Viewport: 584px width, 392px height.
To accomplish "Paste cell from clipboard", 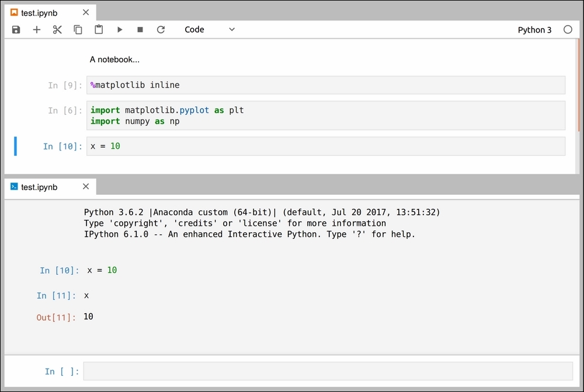I will pyautogui.click(x=99, y=30).
